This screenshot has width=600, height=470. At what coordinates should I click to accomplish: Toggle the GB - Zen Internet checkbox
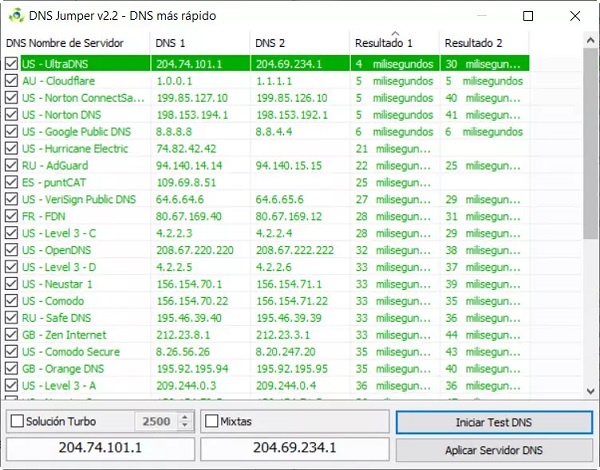coord(11,335)
